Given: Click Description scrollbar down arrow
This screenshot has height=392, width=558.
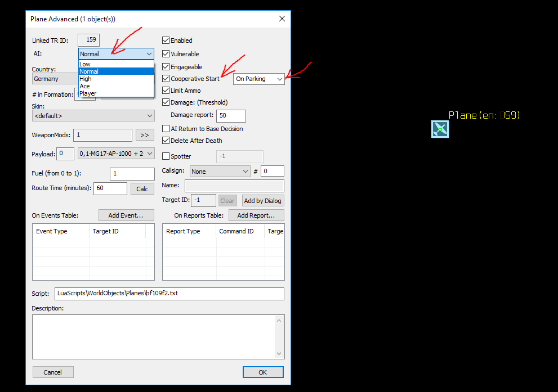Looking at the screenshot, I should click(x=279, y=354).
